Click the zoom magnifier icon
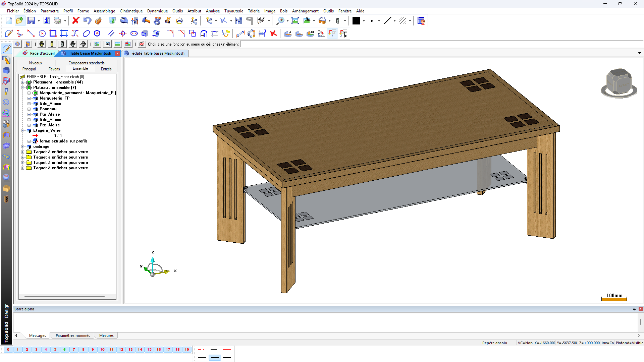Image resolution: width=644 pixels, height=362 pixels. coord(280,21)
